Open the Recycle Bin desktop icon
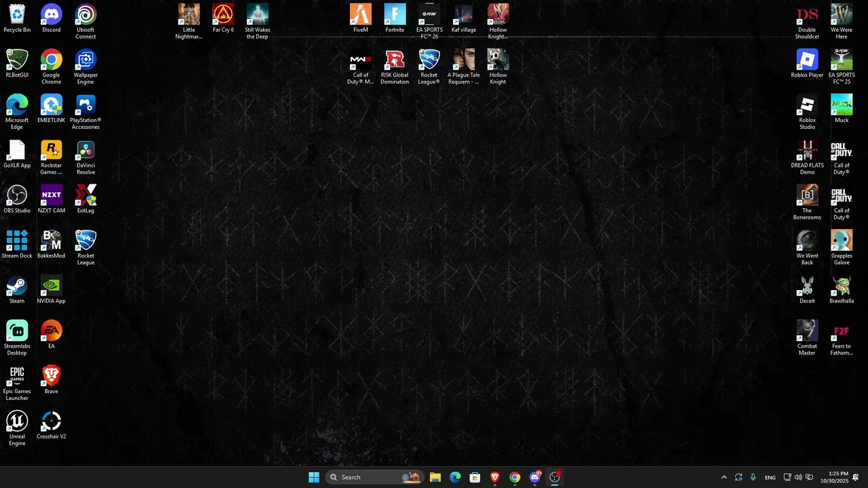This screenshot has width=868, height=488. pyautogui.click(x=17, y=19)
